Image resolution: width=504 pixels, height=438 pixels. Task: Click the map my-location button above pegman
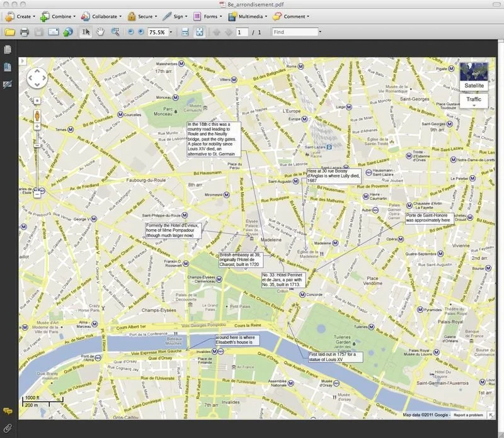(37, 101)
